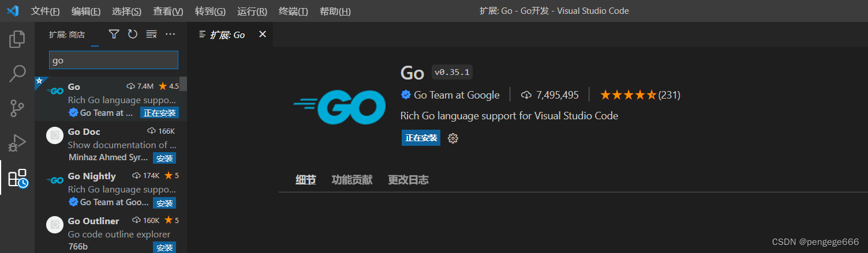Open the 文件(F) menu
The height and width of the screenshot is (253, 868).
[x=45, y=11]
